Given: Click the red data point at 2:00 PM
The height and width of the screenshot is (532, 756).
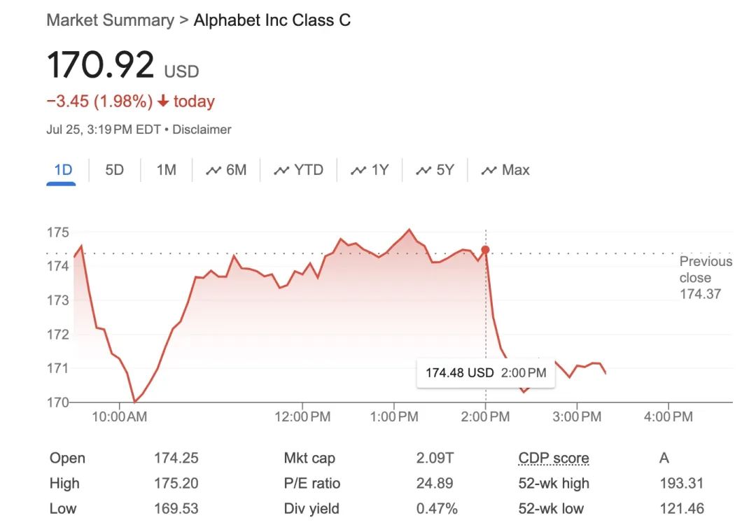Looking at the screenshot, I should pos(485,250).
